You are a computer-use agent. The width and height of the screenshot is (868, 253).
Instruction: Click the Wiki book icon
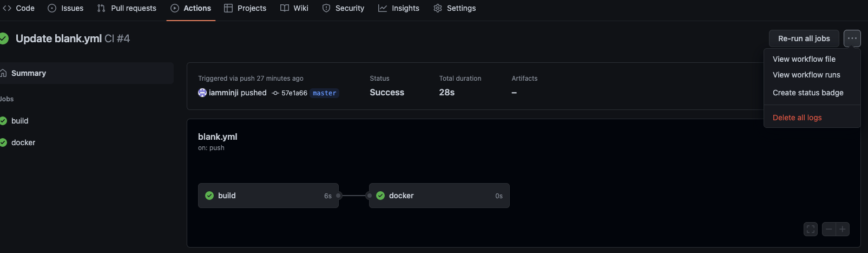click(x=285, y=8)
